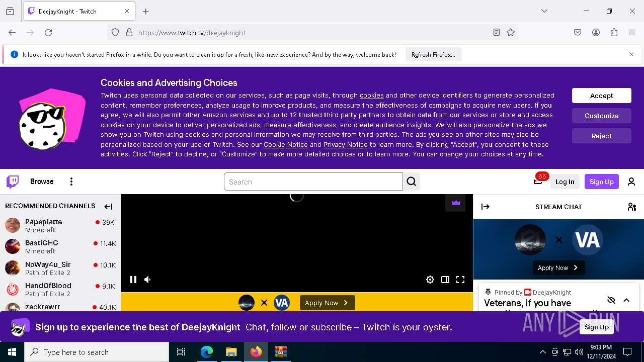The height and width of the screenshot is (362, 644).
Task: Open HandOfBlood's channel
Action: point(60,289)
